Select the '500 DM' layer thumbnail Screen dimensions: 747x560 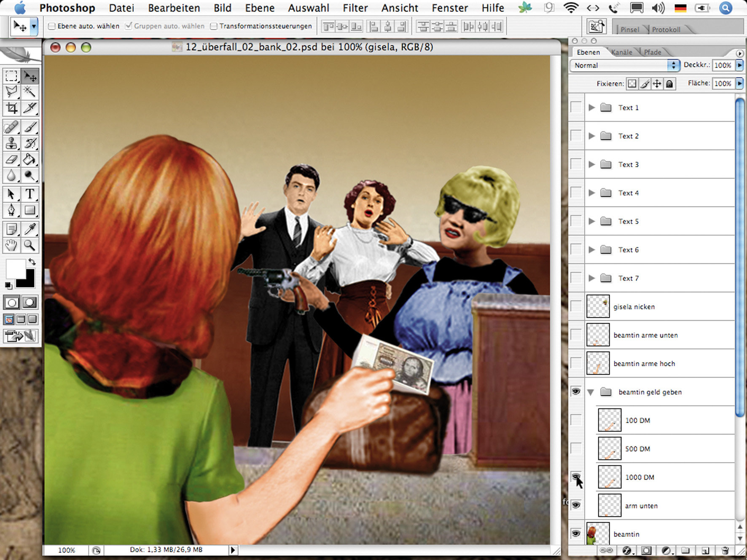tap(609, 449)
